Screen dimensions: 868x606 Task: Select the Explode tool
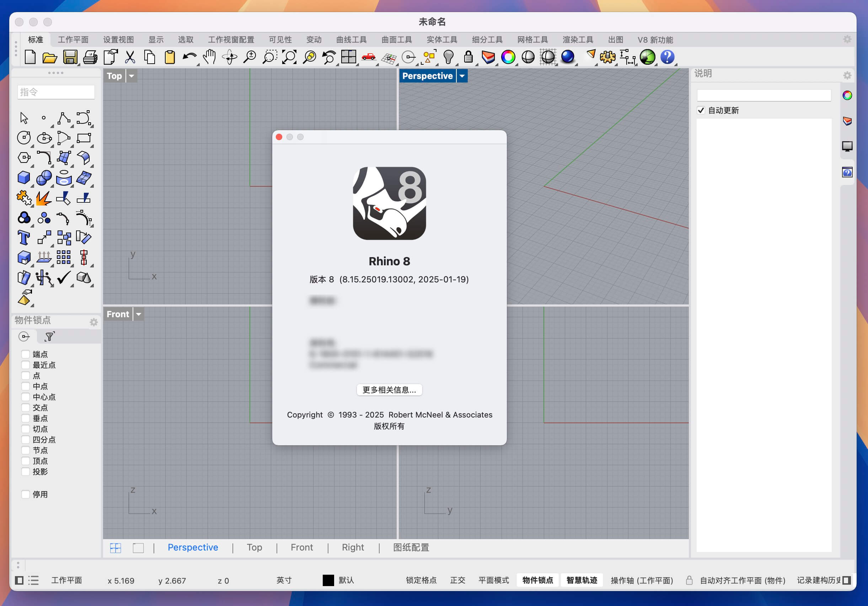tap(43, 198)
